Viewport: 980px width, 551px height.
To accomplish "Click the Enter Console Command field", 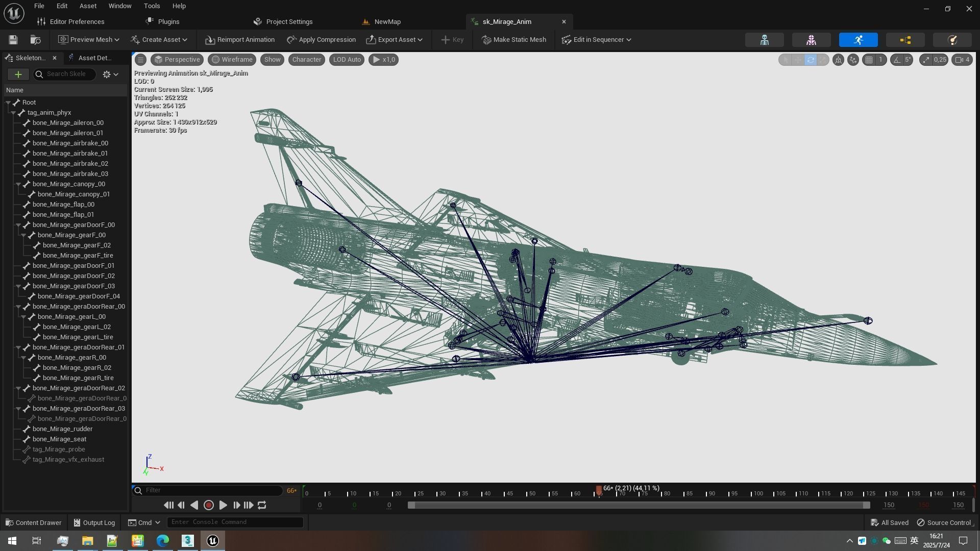I will tap(235, 522).
